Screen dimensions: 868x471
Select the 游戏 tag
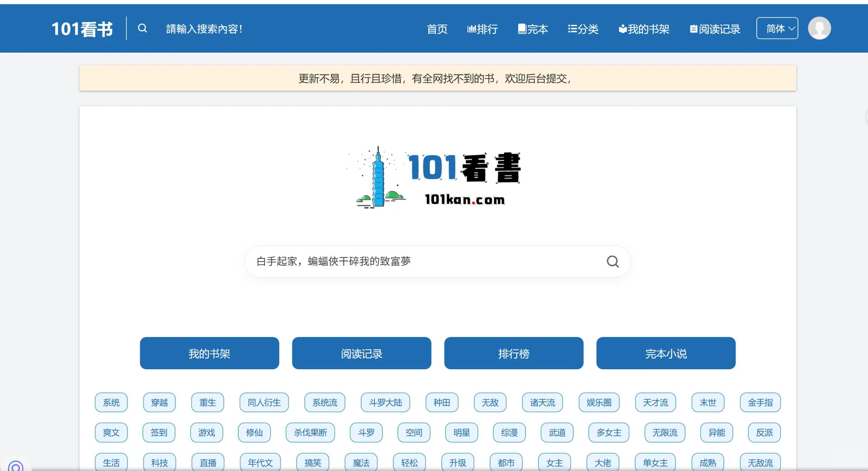(207, 433)
